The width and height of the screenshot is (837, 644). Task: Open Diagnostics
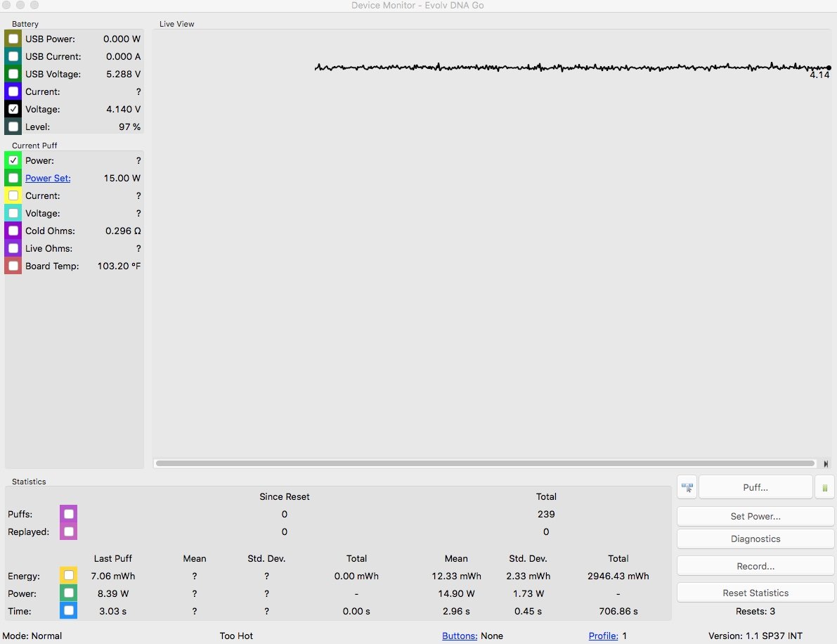point(755,539)
